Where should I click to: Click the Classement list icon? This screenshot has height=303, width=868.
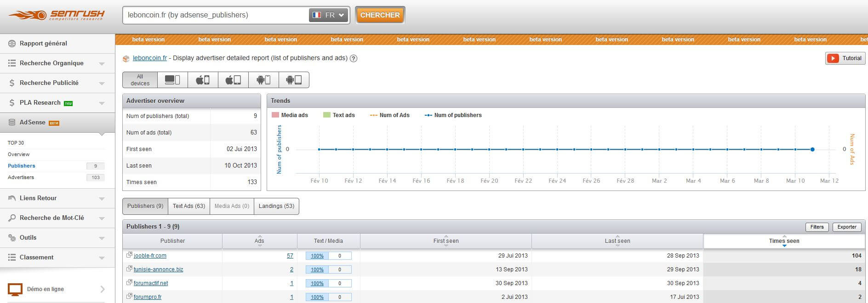pyautogui.click(x=12, y=258)
